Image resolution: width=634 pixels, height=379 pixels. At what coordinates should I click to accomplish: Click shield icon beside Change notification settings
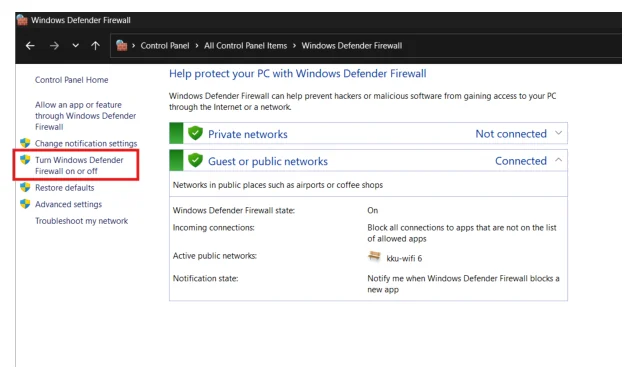[25, 143]
